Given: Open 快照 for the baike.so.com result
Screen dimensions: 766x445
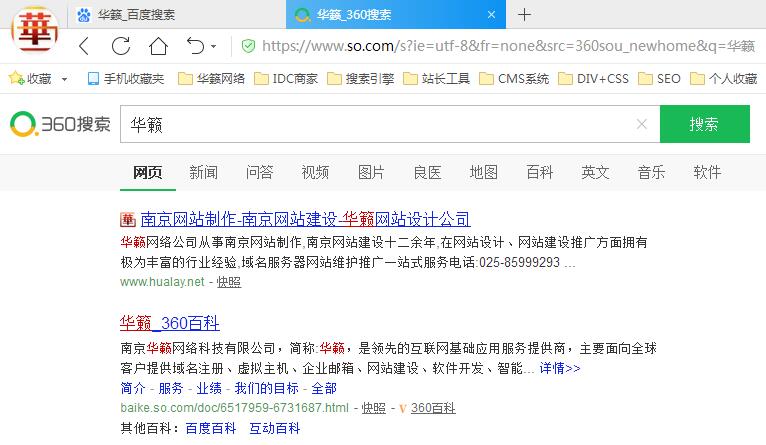Looking at the screenshot, I should [374, 408].
